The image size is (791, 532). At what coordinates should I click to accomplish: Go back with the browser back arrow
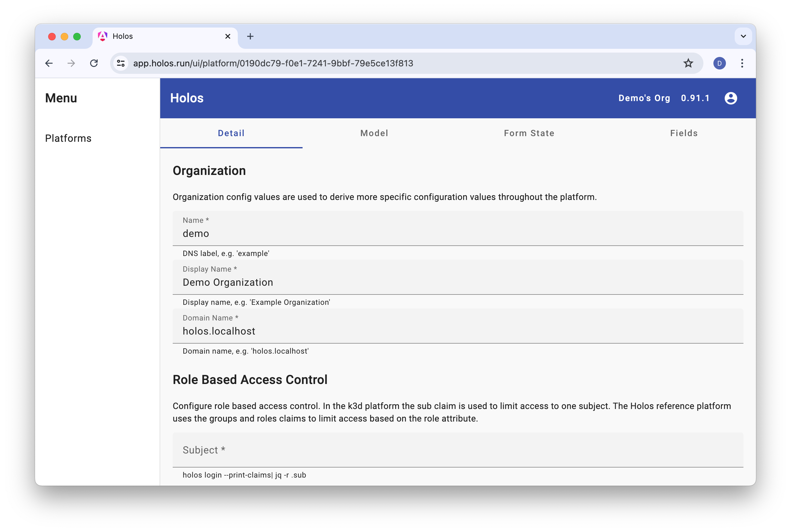click(x=49, y=64)
